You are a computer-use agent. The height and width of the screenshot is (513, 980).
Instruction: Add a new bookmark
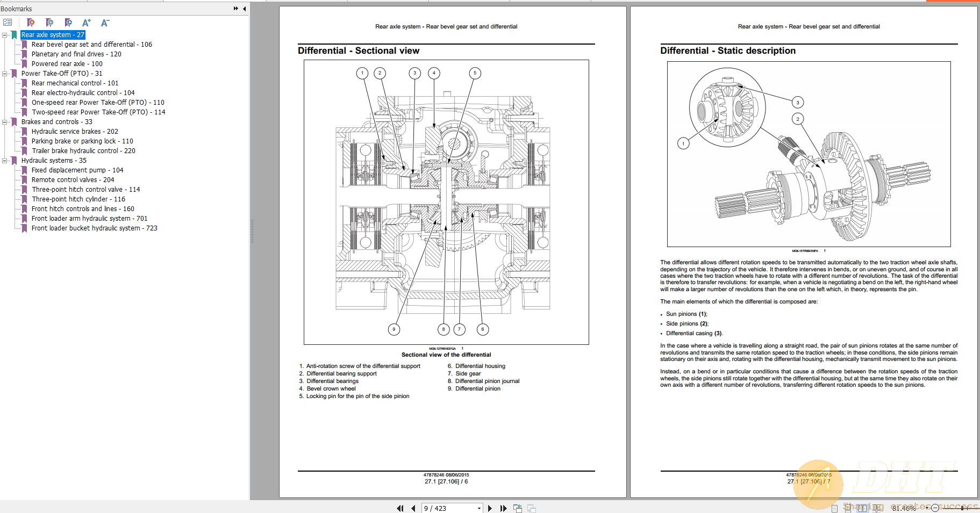point(49,23)
